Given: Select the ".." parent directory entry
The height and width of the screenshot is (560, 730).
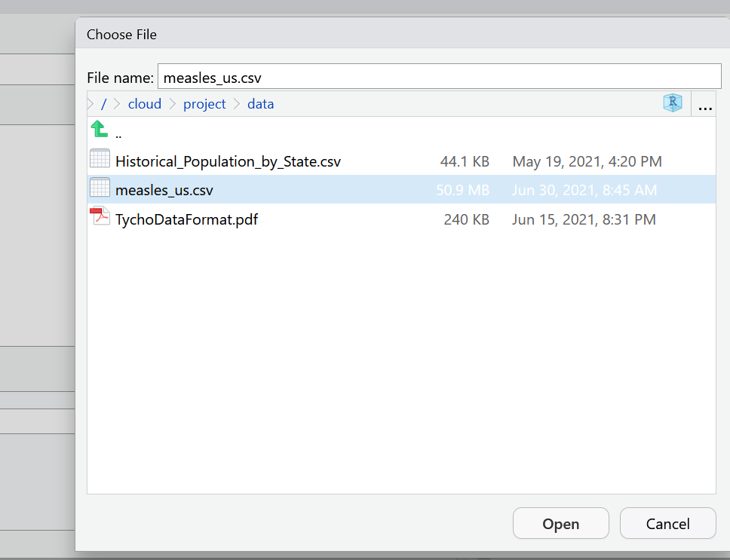Looking at the screenshot, I should click(118, 134).
